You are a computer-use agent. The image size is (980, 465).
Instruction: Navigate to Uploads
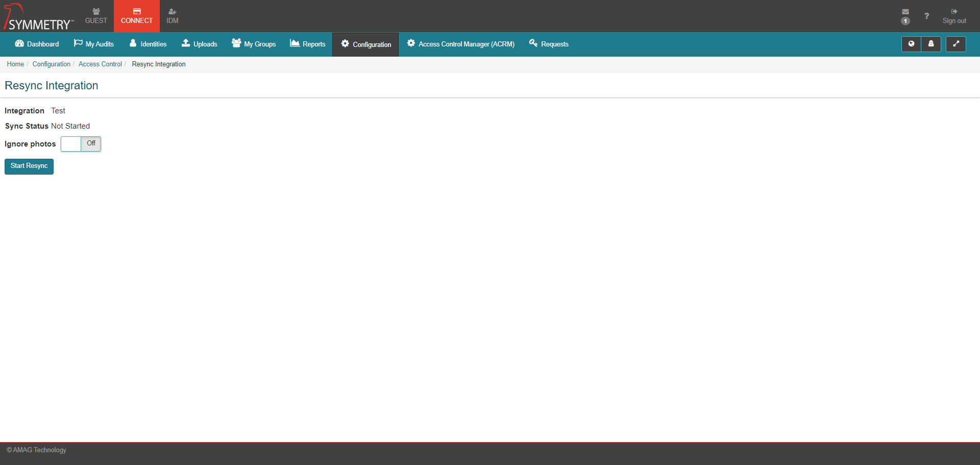click(200, 44)
